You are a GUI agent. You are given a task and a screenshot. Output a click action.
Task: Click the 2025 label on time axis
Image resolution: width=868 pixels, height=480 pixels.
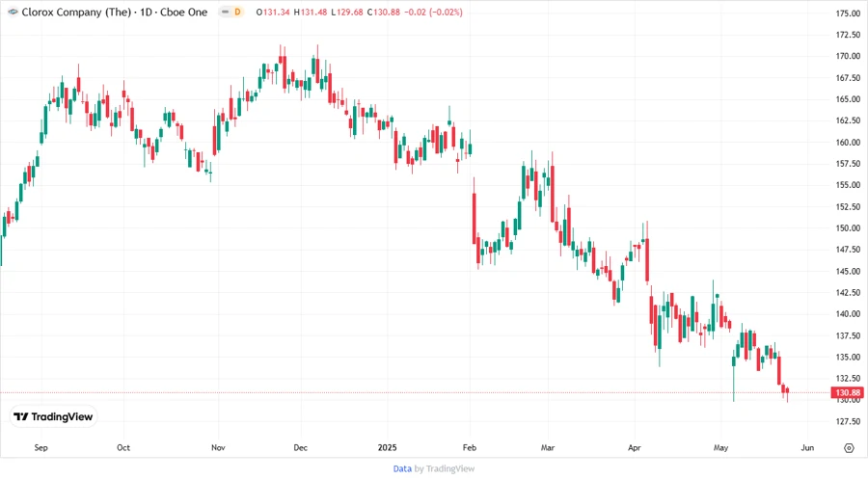[x=387, y=447]
